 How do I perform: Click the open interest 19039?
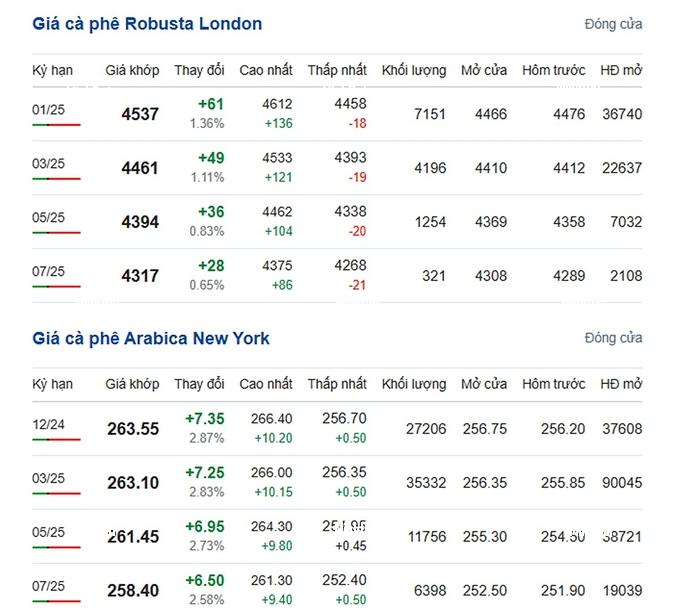click(x=622, y=591)
